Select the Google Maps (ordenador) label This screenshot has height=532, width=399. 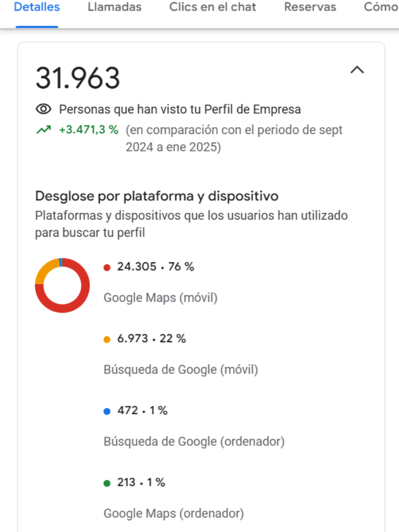(173, 513)
